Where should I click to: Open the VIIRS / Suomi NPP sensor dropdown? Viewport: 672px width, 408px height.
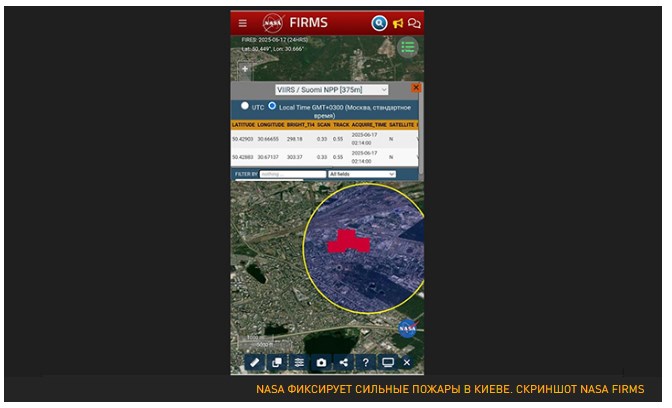(x=332, y=90)
